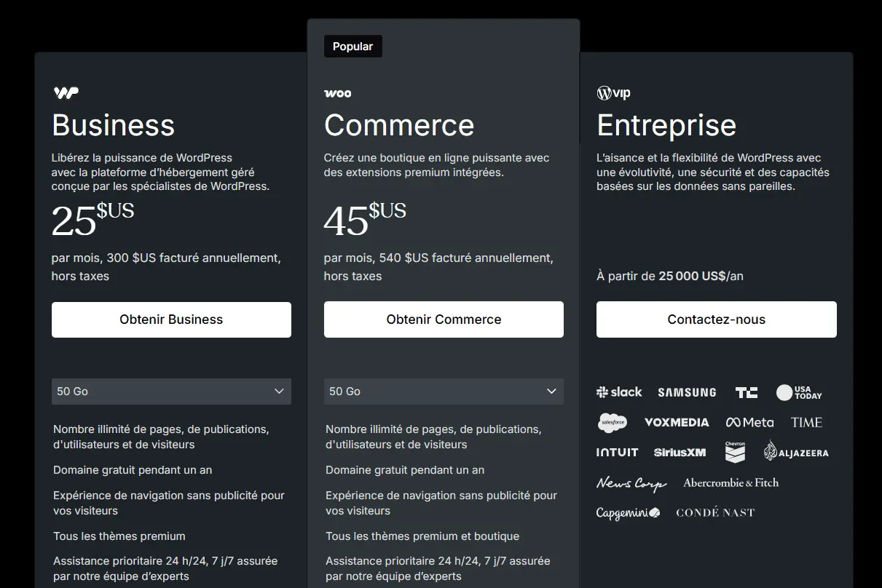Click the Obtenir Commerce button
The image size is (882, 588).
[x=444, y=319]
